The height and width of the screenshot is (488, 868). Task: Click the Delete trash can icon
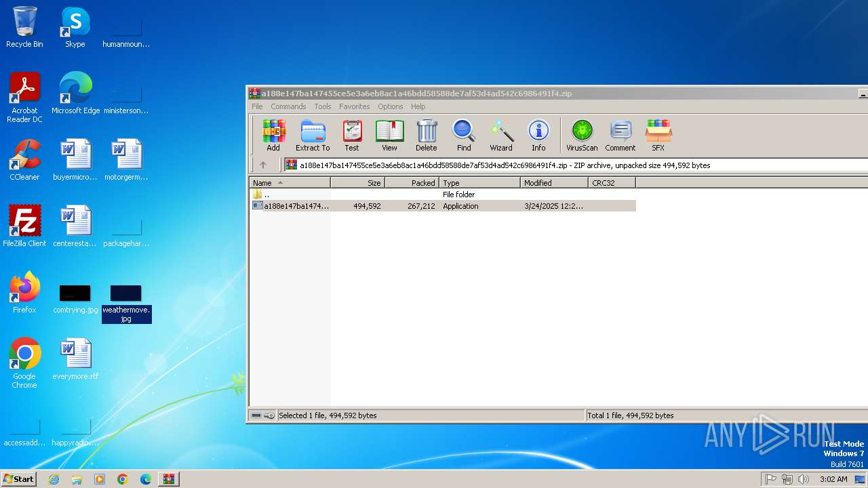click(426, 135)
